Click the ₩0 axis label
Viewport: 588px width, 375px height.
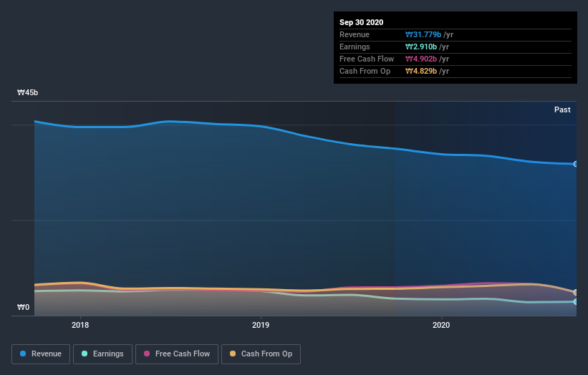[23, 307]
